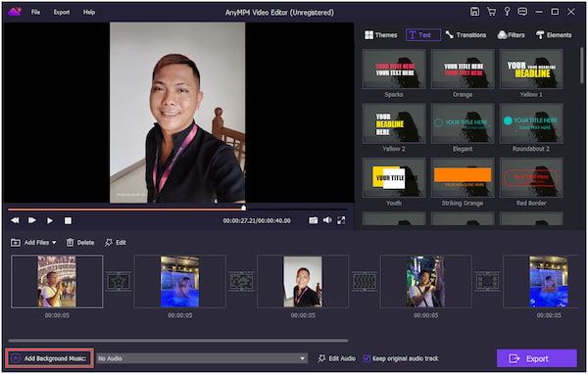Click the plus icon of Add Background Music
The width and height of the screenshot is (588, 374).
pos(16,358)
